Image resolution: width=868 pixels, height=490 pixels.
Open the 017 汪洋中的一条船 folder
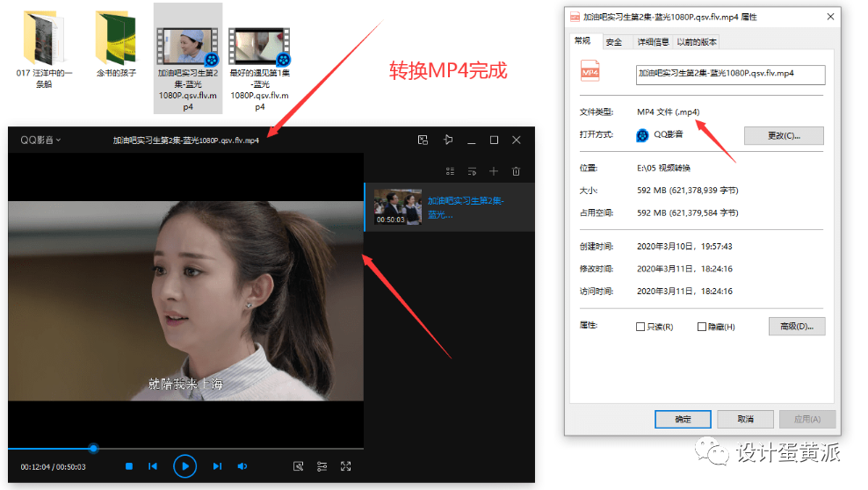44,50
